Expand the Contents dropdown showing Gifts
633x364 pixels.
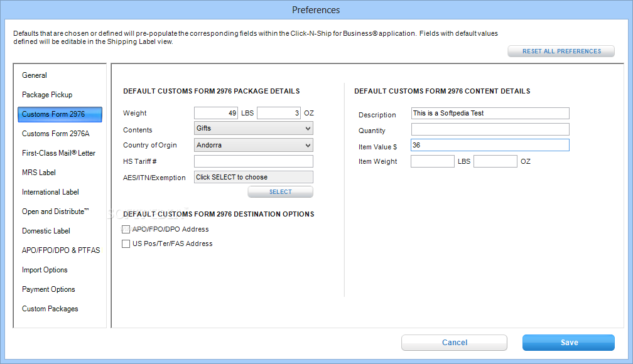click(254, 128)
